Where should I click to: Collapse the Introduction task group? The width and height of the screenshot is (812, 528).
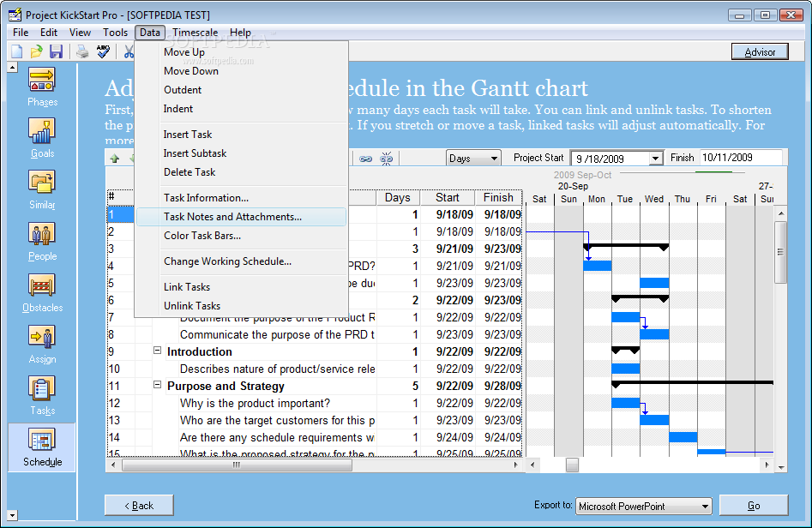click(x=158, y=351)
